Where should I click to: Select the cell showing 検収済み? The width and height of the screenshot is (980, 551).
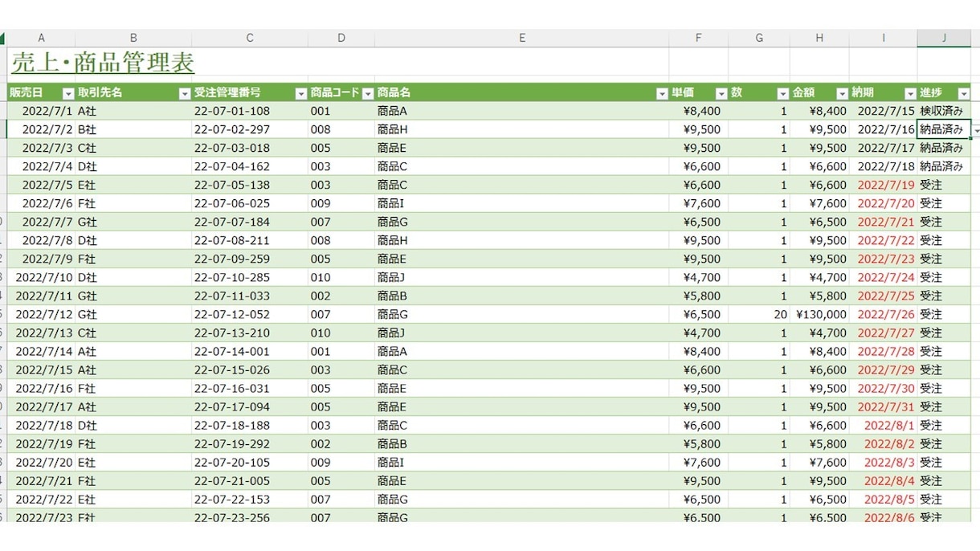click(x=944, y=111)
